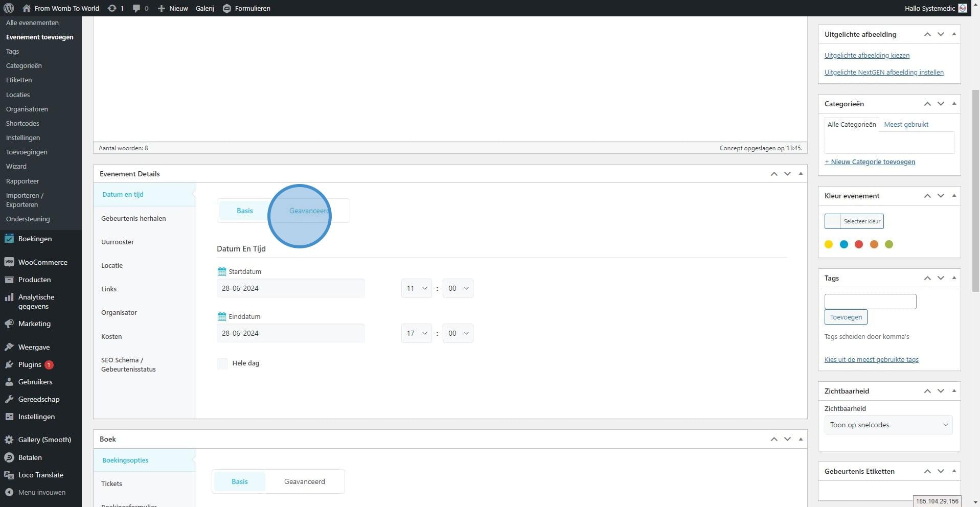Pick the red color swatch
The width and height of the screenshot is (980, 507).
click(859, 244)
